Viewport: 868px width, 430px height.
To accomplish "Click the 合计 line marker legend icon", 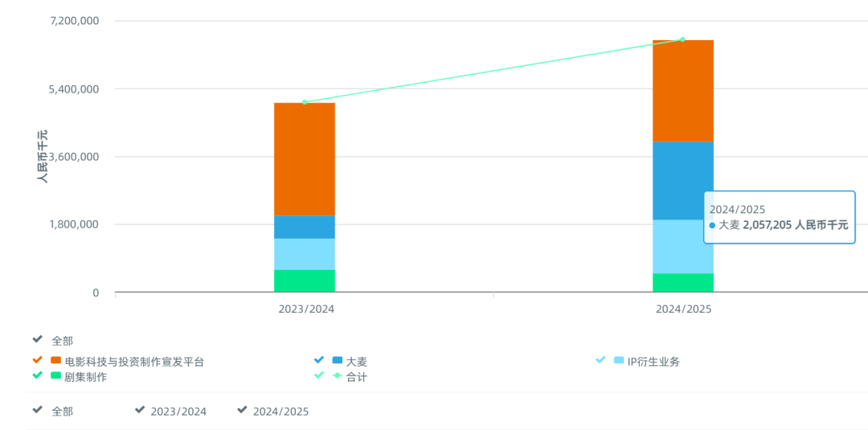I will coord(338,376).
